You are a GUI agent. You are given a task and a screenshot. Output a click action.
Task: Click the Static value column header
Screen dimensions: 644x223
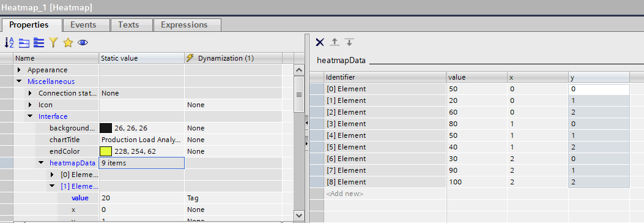point(141,58)
